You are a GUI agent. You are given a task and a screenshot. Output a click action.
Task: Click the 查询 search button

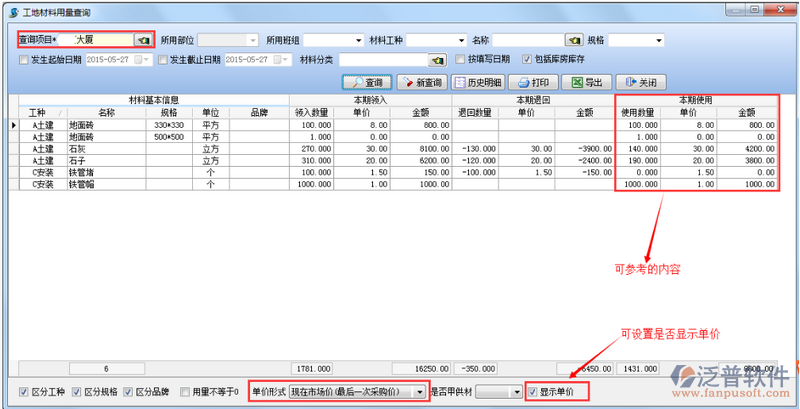tap(366, 83)
